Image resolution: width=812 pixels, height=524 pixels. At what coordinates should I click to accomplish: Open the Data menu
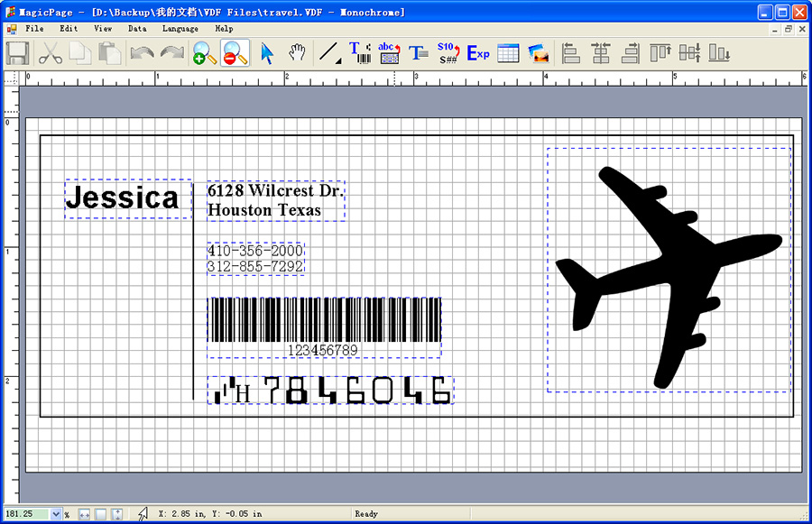point(137,29)
